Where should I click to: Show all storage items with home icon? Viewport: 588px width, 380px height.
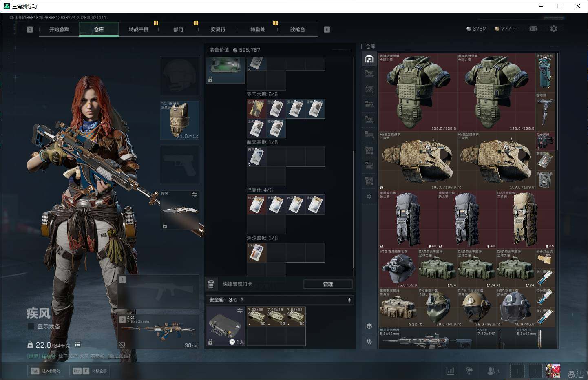[369, 59]
